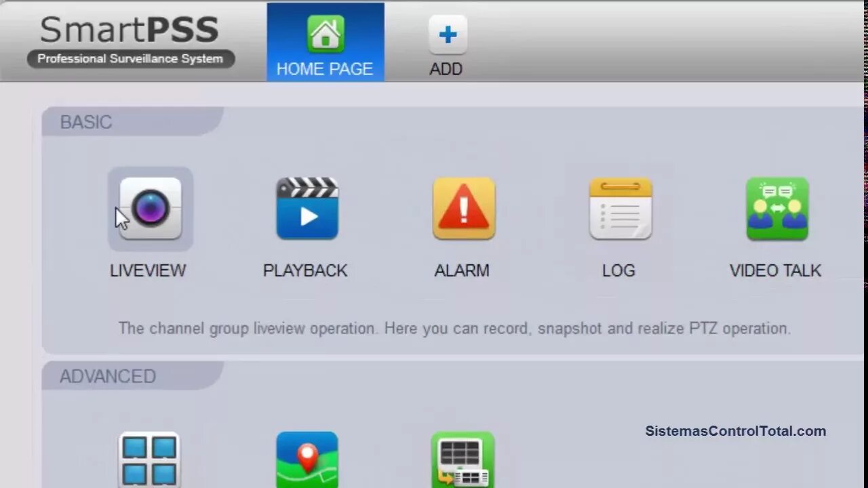Click the LOG label text
This screenshot has width=868, height=488.
pyautogui.click(x=618, y=270)
